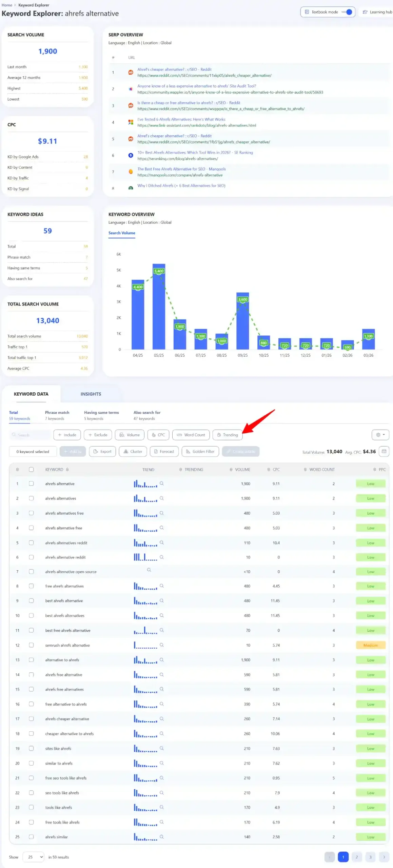Image resolution: width=393 pixels, height=868 pixels.
Task: Click the Export button
Action: 102,451
